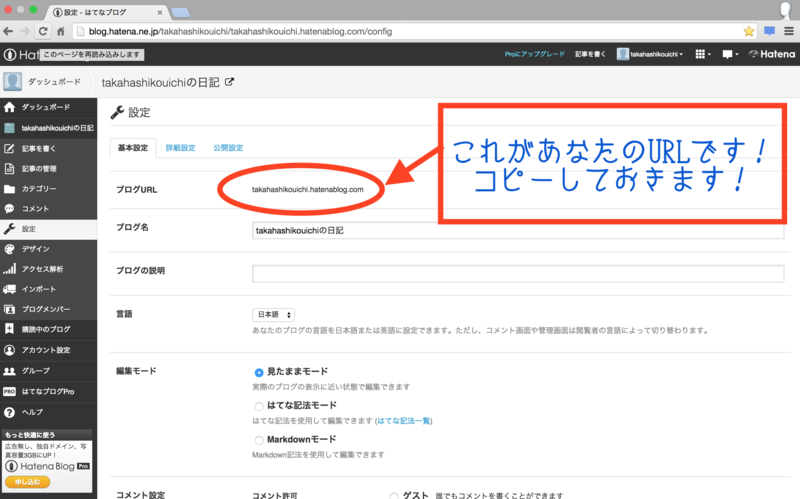Screen dimensions: 800x499
Task: Open 購読中のブログ in sidebar
Action: point(48,330)
